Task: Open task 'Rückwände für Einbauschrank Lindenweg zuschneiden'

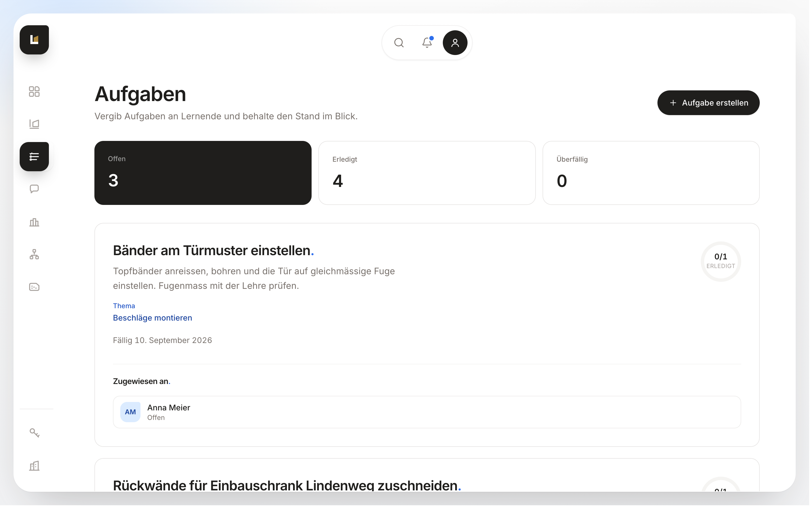Action: point(287,485)
